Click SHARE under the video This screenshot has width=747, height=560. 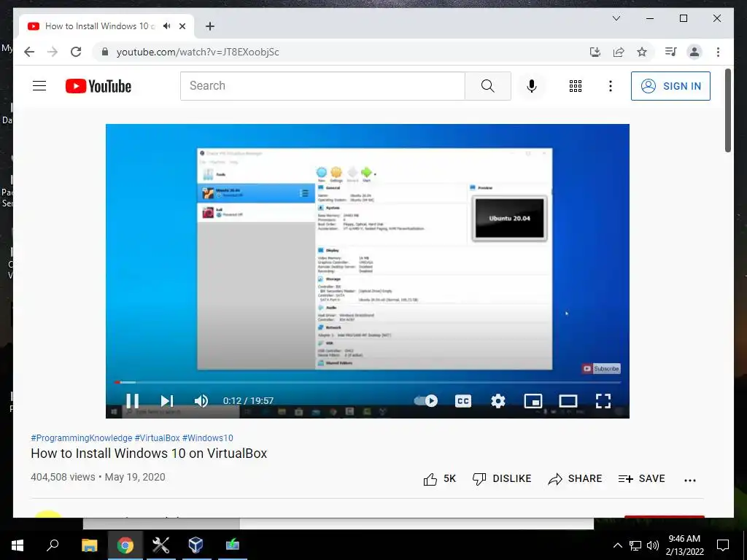tap(575, 478)
